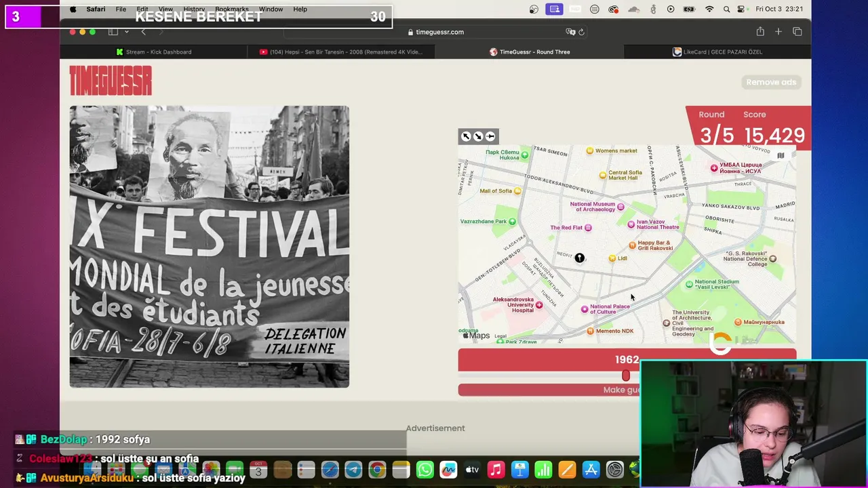868x488 pixels.
Task: Select the University of Architecture marker
Action: [x=666, y=323]
